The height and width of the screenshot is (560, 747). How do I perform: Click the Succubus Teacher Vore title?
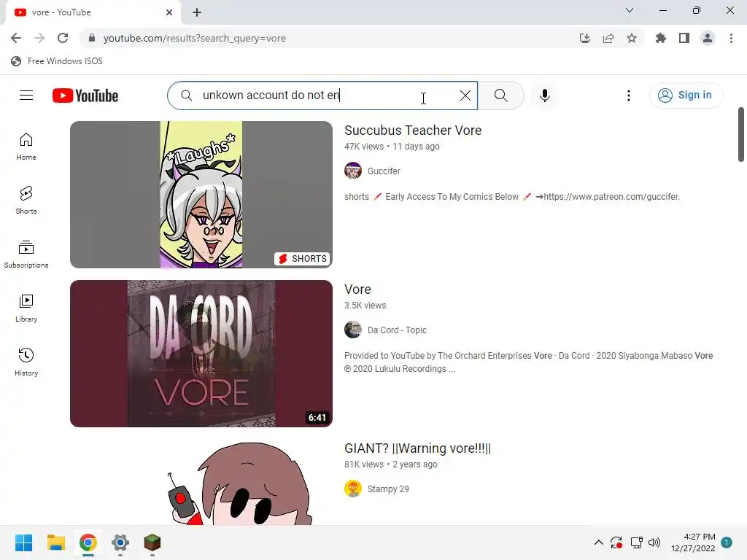coord(413,131)
